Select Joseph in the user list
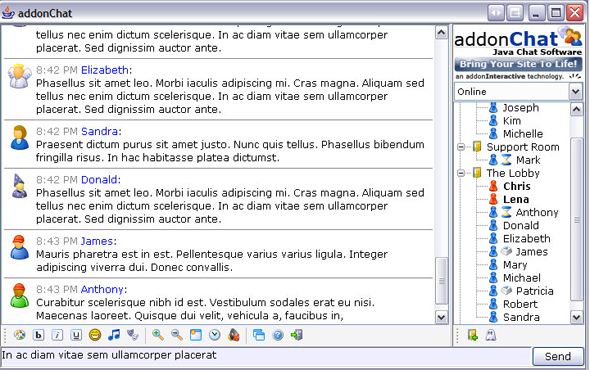This screenshot has height=370, width=590. (521, 108)
